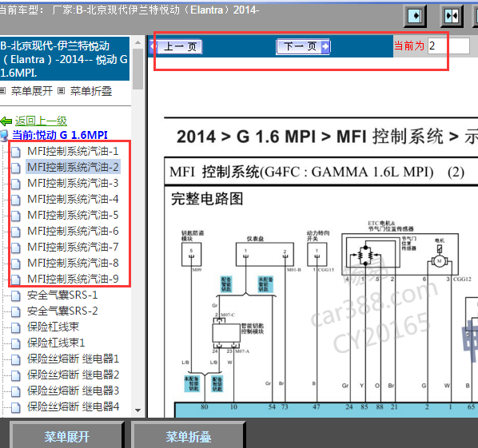Open MFI控制系统汽油-9 page
Screen dimensions: 478x448
tap(73, 279)
